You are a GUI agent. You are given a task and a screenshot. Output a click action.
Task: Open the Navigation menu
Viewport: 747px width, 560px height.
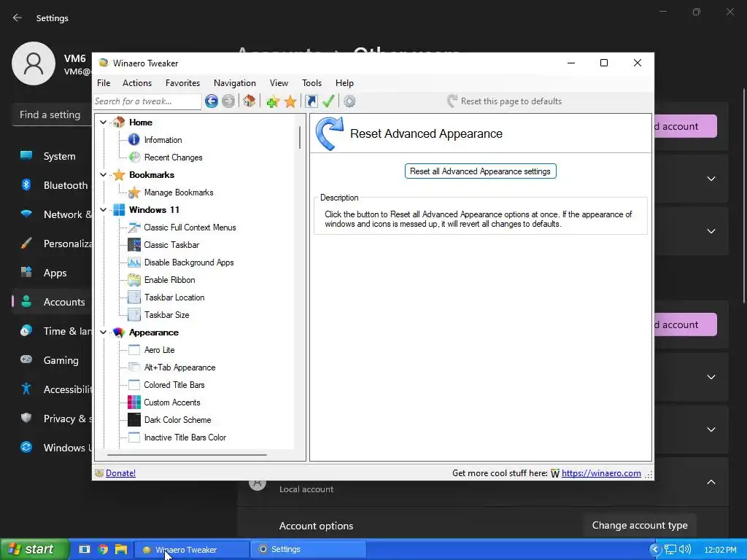(234, 83)
